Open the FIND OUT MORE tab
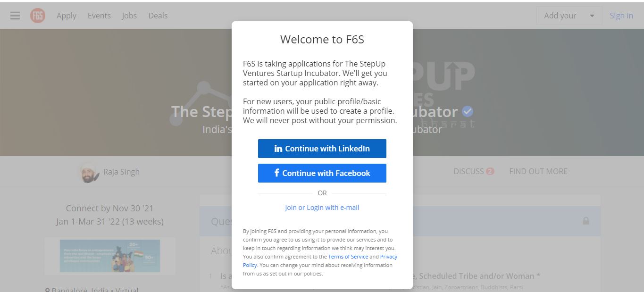Viewport: 644px width, 292px height. tap(538, 171)
